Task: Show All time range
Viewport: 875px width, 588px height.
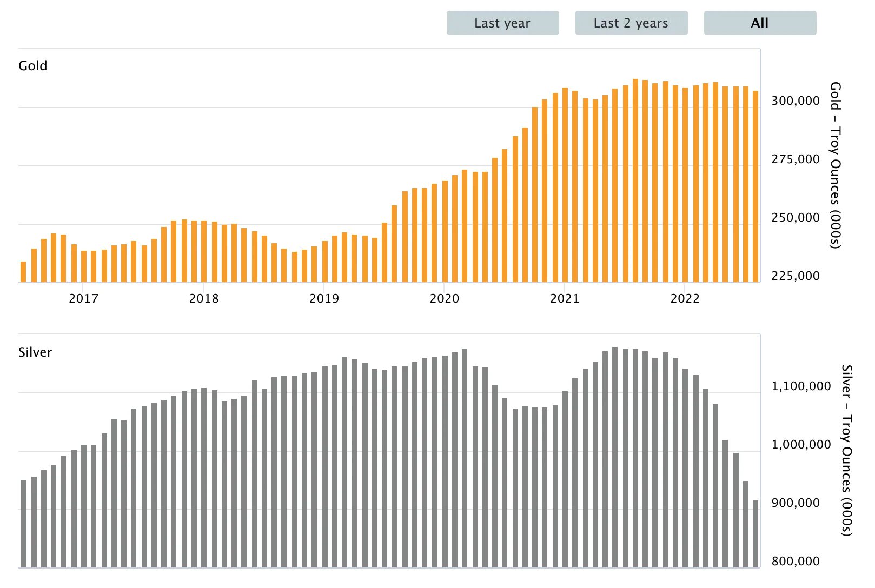Action: 760,23
